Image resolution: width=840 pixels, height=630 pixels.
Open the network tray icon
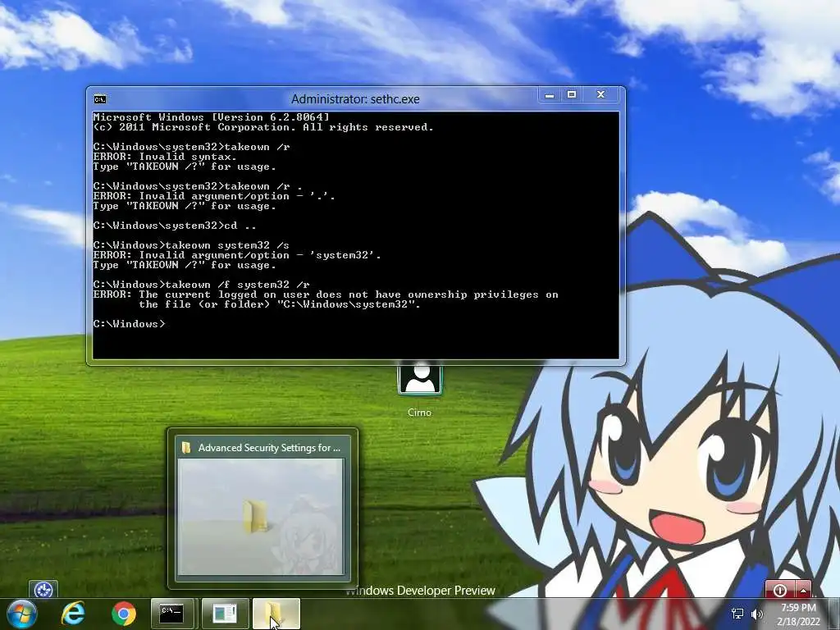[x=737, y=614]
